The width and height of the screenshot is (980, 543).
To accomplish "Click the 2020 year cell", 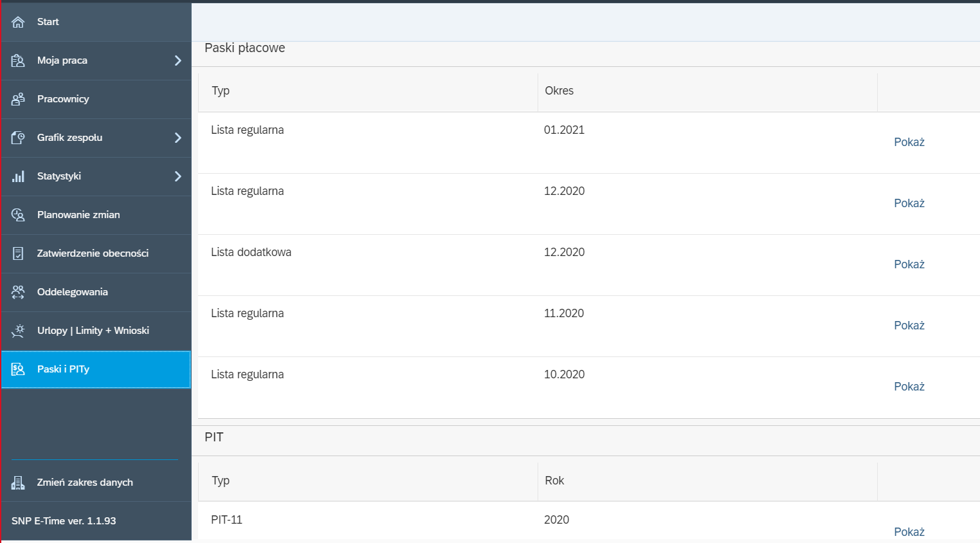I will tap(557, 520).
